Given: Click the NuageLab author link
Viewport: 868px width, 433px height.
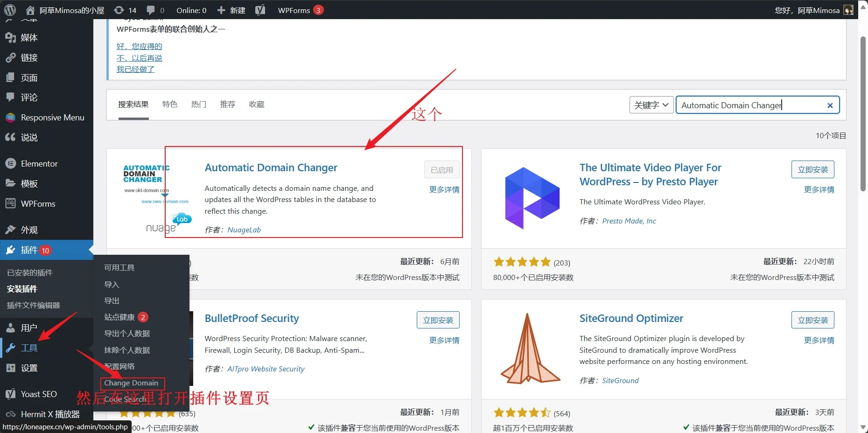Looking at the screenshot, I should click(244, 230).
